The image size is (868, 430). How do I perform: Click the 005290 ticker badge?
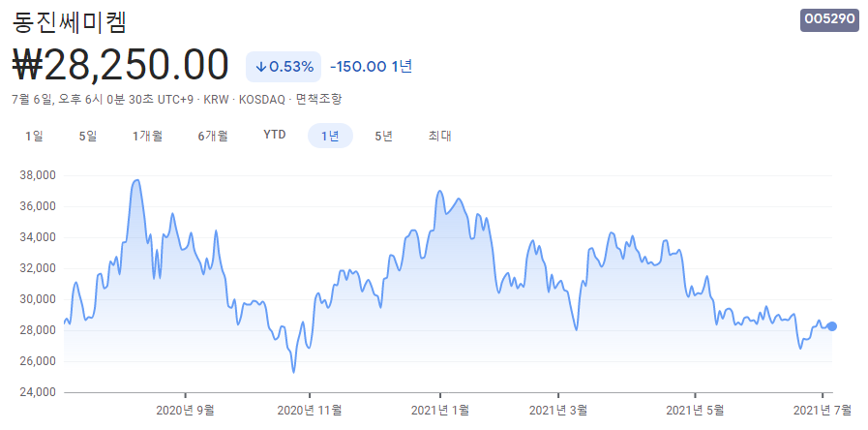pyautogui.click(x=830, y=19)
